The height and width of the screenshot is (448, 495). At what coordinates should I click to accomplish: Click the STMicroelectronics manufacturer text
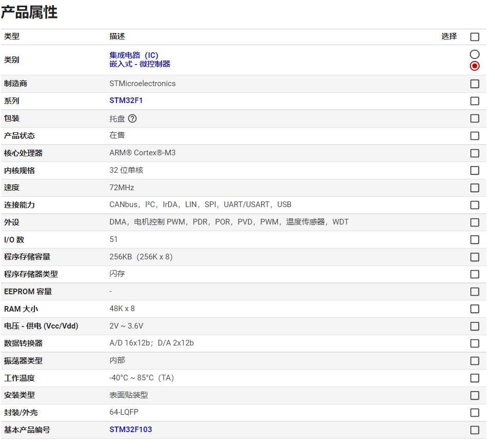tap(143, 84)
